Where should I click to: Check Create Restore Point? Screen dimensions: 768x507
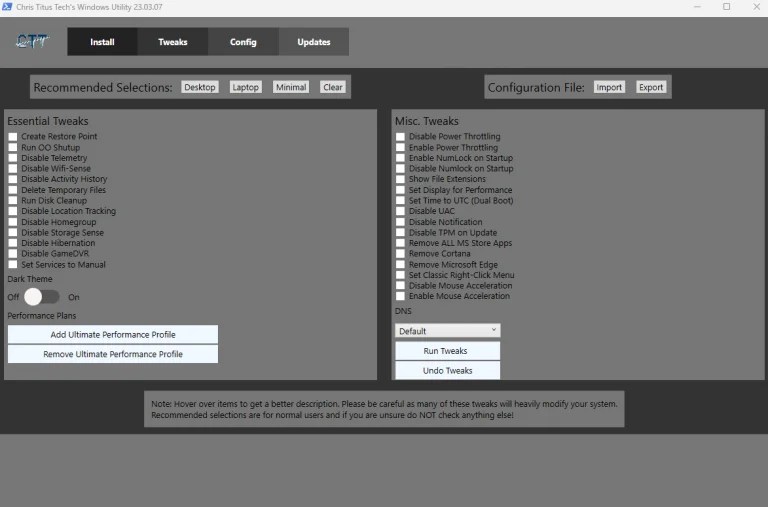pos(13,137)
